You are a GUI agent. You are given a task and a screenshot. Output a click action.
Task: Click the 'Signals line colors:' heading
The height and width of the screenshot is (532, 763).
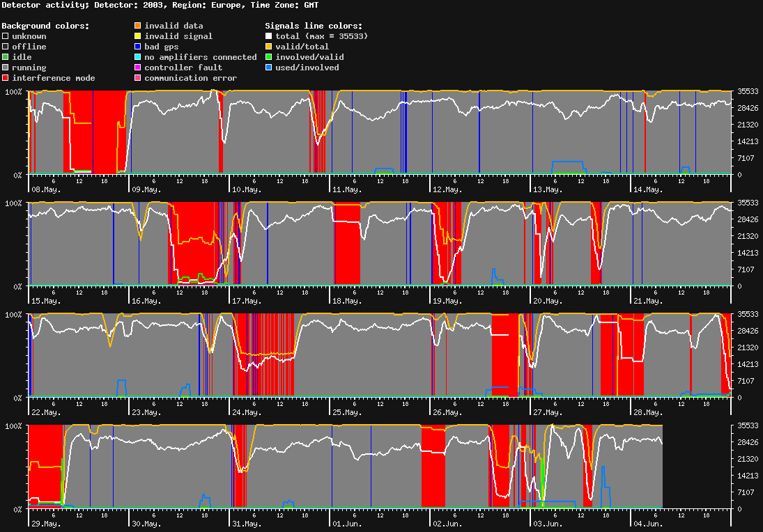(314, 26)
